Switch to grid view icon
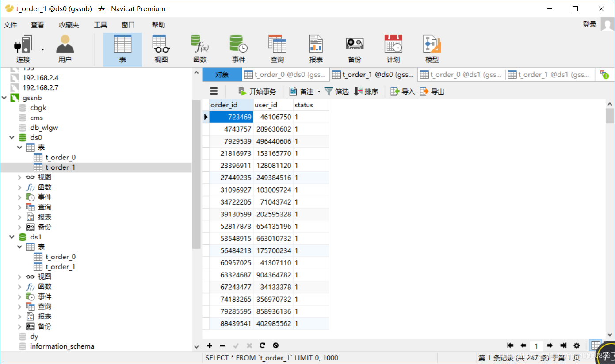This screenshot has height=364, width=615. 596,345
